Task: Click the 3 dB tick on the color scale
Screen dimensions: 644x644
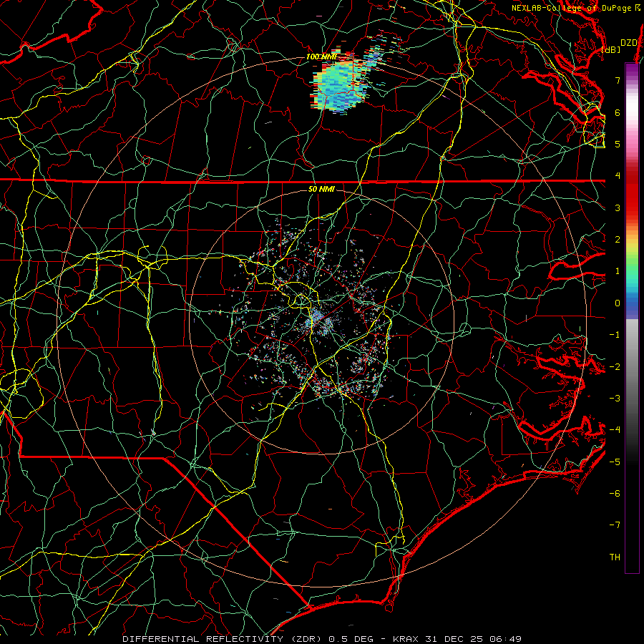Action: [618, 208]
